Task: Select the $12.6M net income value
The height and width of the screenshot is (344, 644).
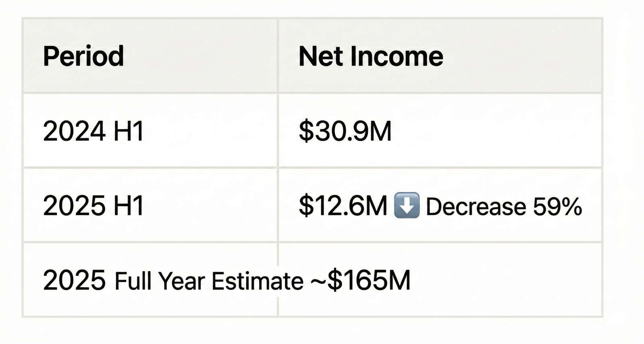Action: pos(343,206)
